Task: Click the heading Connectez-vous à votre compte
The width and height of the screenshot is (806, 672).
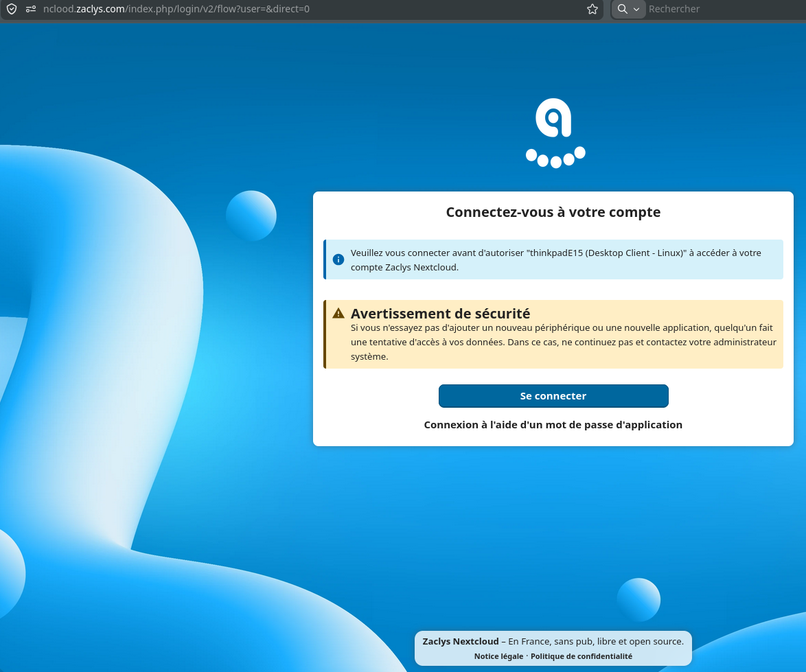Action: 553,212
